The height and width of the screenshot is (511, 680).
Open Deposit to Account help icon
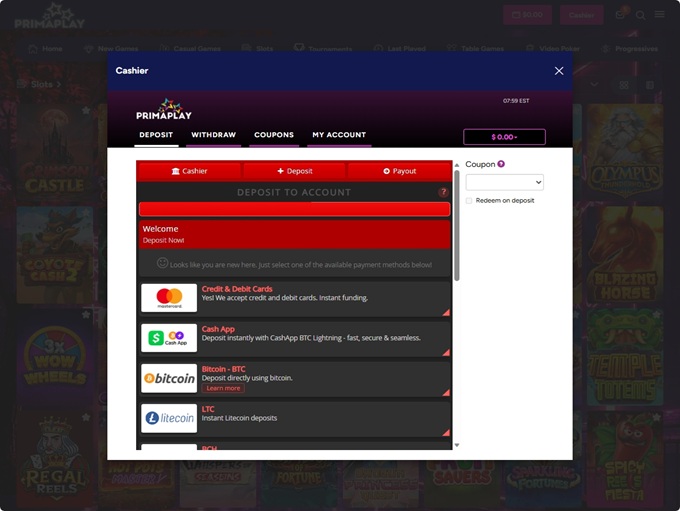[443, 192]
